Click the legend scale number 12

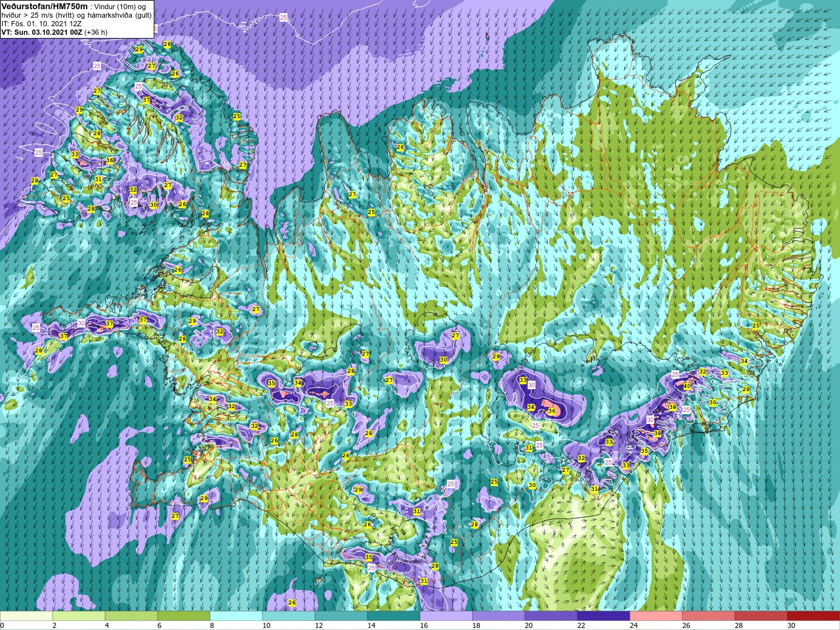(x=319, y=625)
